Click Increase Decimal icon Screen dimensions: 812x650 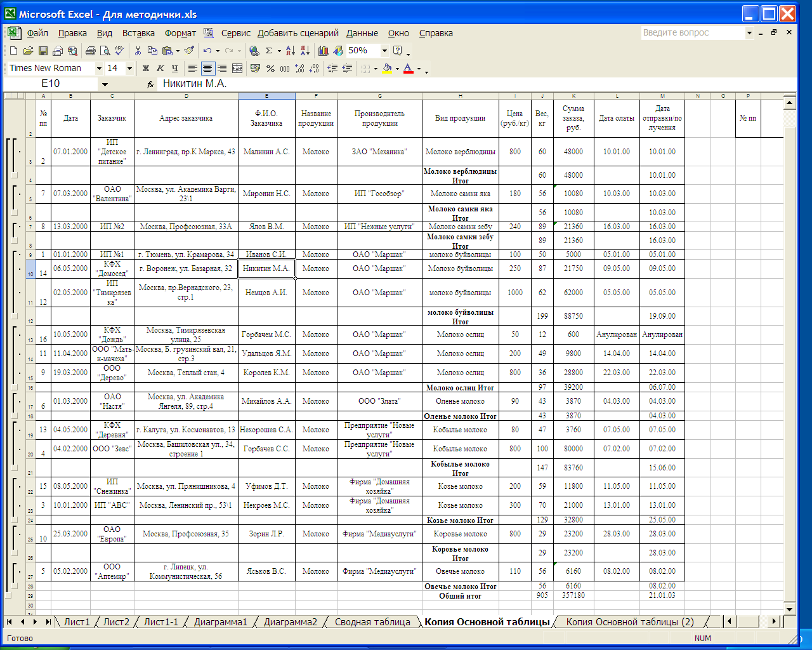(299, 68)
